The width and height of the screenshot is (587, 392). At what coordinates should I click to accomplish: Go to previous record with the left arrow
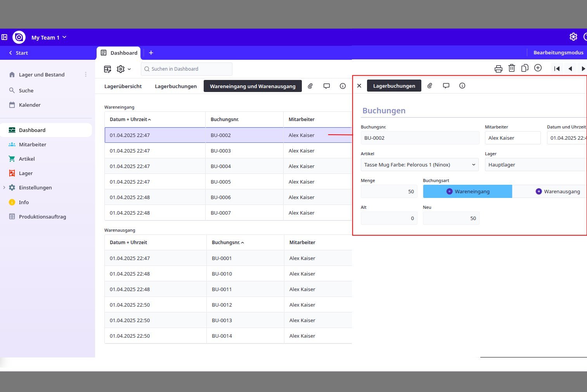570,68
